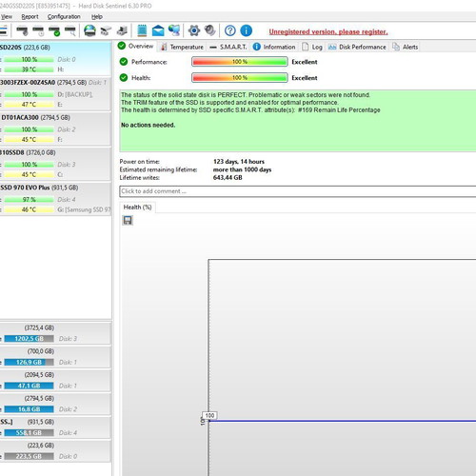Open the Configuration menu
Screen dimensions: 476x476
point(64,16)
